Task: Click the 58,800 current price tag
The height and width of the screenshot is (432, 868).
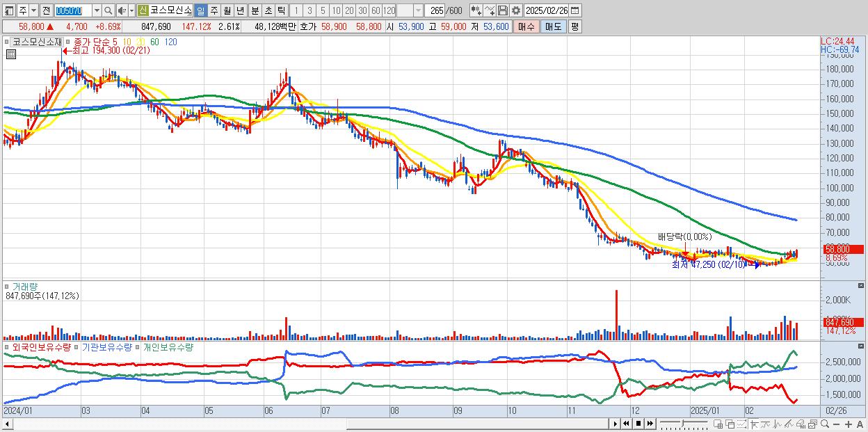Action: 843,249
